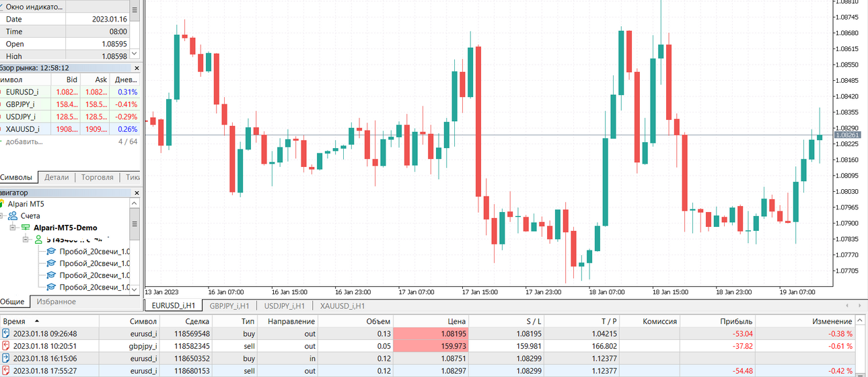Select the GBPJPY_i,H1 chart tab
This screenshot has height=377, width=868.
tap(229, 306)
